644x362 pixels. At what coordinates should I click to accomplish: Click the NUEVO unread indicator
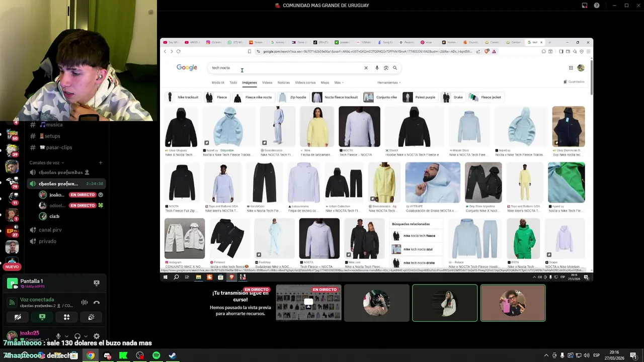pyautogui.click(x=12, y=266)
